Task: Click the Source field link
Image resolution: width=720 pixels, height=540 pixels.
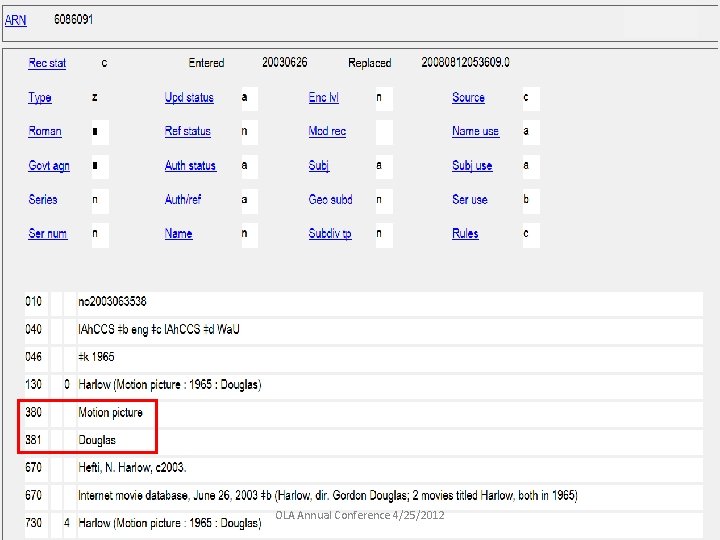Action: [468, 98]
